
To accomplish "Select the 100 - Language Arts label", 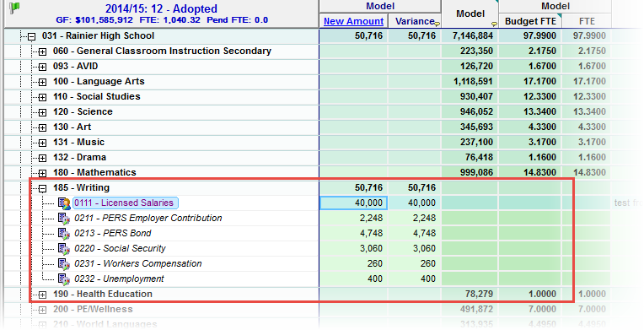I will (x=99, y=82).
